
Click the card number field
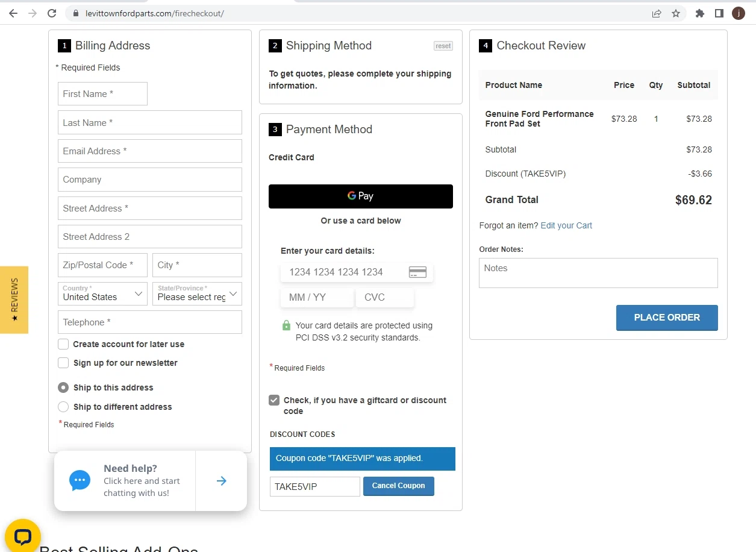357,272
